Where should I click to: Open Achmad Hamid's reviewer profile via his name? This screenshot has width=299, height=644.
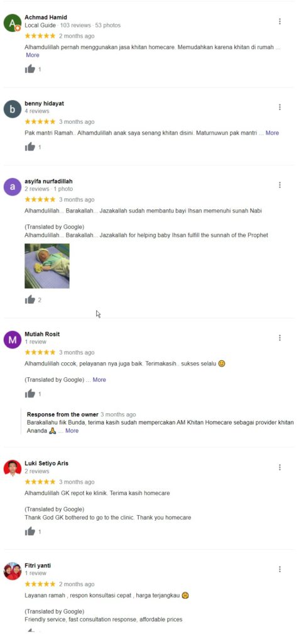click(45, 17)
